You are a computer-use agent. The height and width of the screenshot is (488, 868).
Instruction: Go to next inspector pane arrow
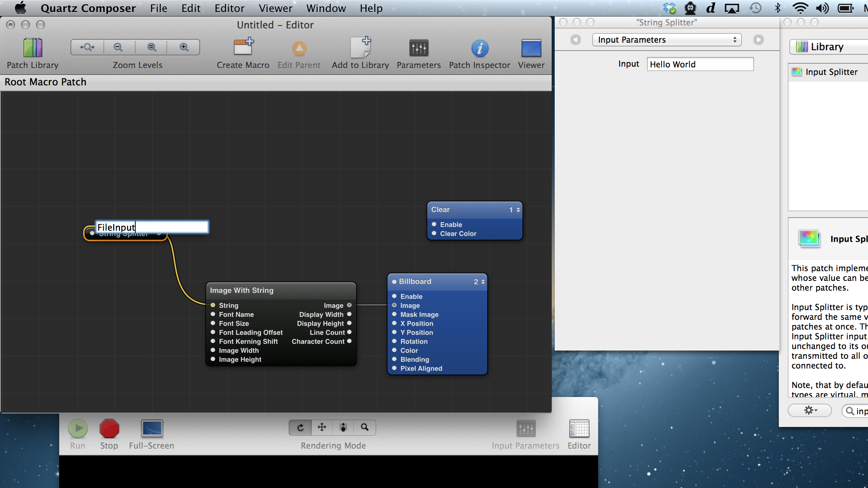coord(758,40)
